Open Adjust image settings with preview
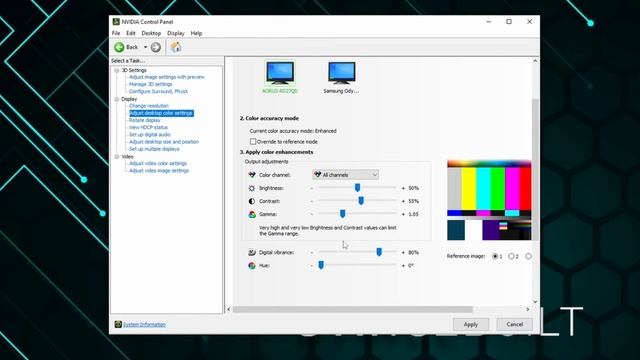Screen dimensions: 640x360 click(x=167, y=77)
